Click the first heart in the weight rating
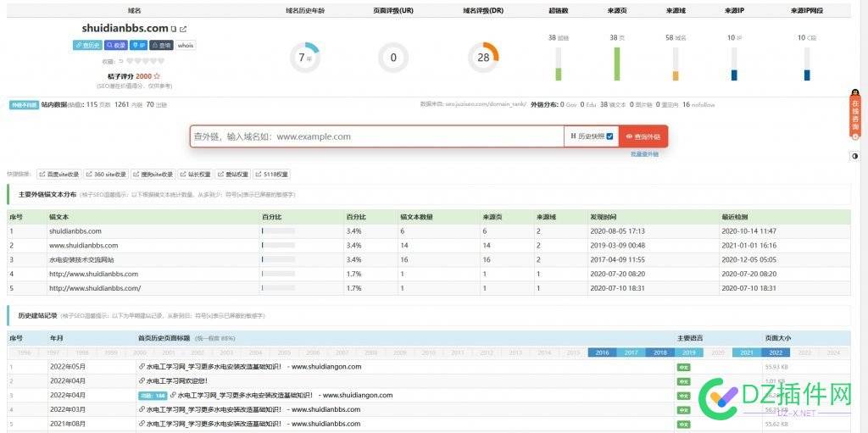 (130, 62)
